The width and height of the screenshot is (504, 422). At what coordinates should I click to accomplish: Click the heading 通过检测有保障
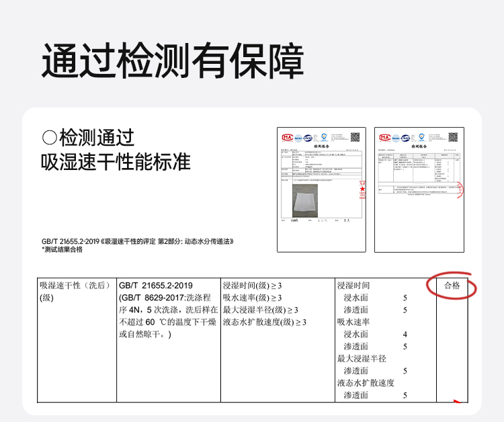pyautogui.click(x=173, y=60)
